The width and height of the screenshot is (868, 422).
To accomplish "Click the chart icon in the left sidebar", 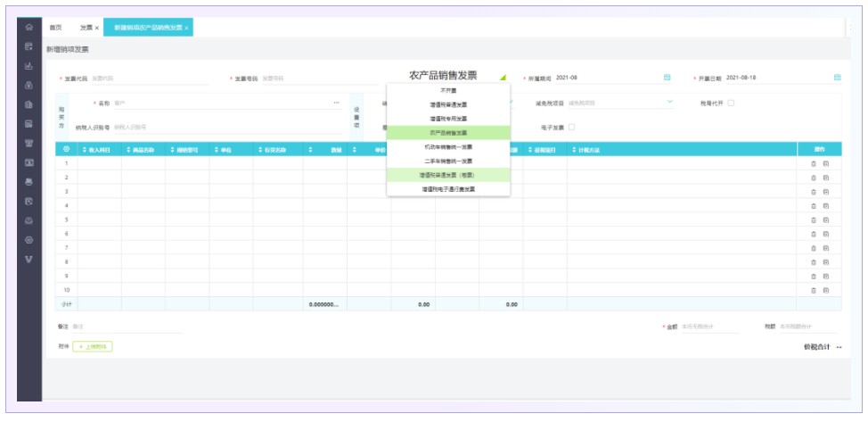I will 29,65.
